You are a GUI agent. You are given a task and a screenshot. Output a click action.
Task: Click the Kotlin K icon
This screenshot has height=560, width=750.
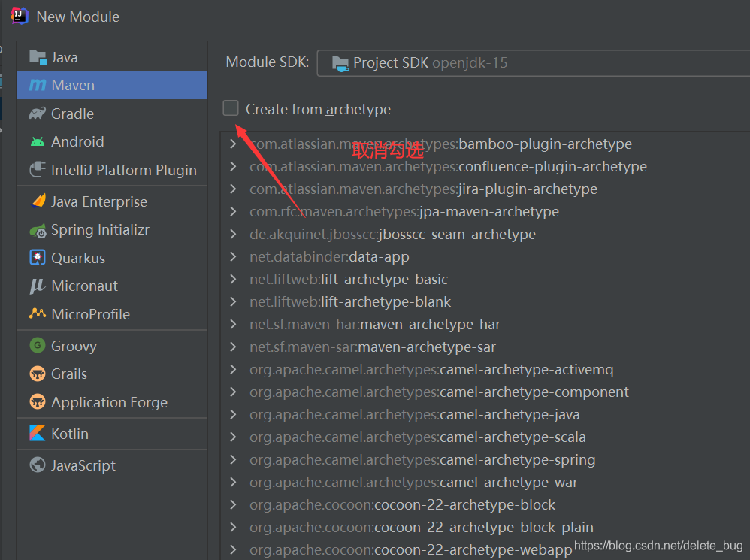tap(38, 433)
